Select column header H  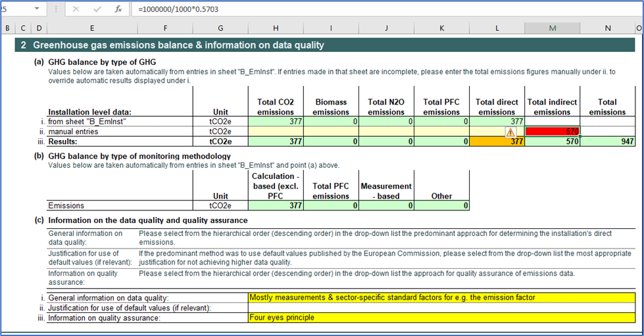(276, 28)
